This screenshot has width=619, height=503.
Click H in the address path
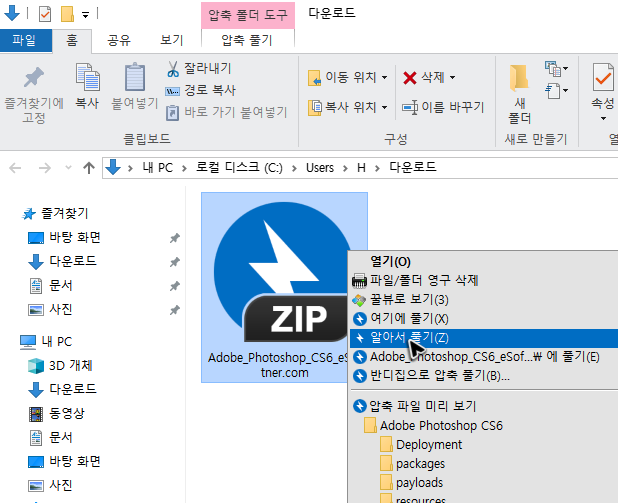click(361, 168)
